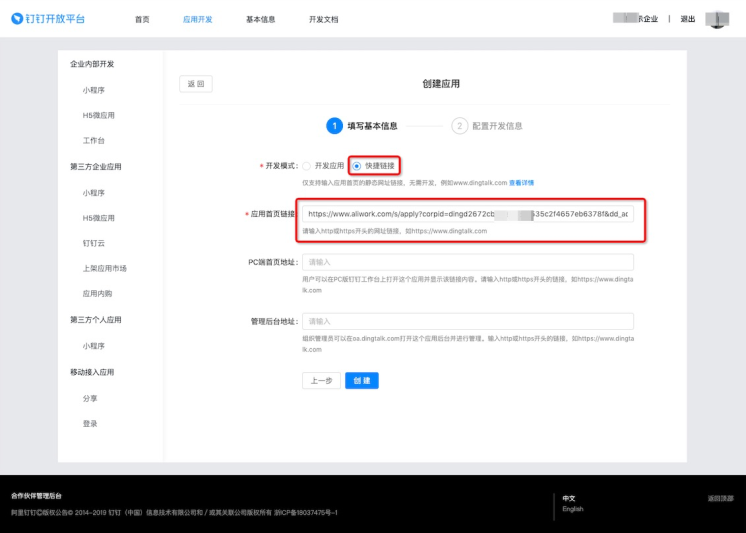This screenshot has height=533, width=746.
Task: Click the 第三方企业应用 sidebar heading
Action: tap(96, 167)
